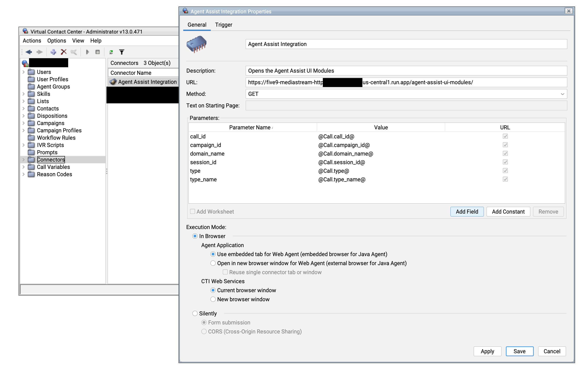Select the In Browser execution mode
This screenshot has width=588, height=373.
[x=195, y=236]
